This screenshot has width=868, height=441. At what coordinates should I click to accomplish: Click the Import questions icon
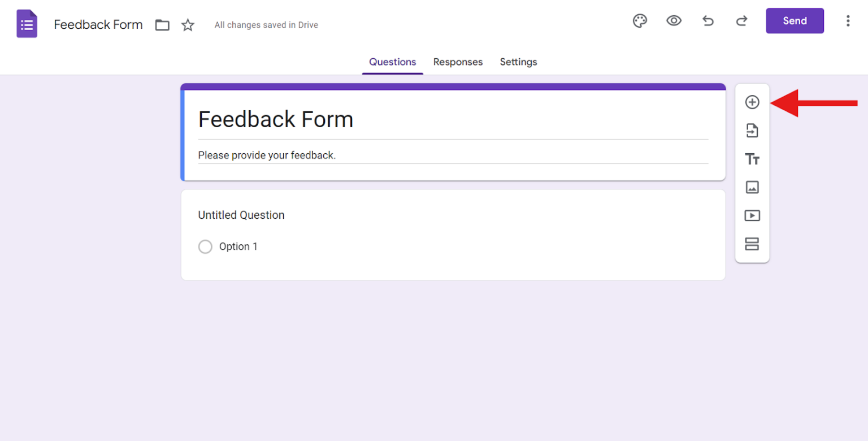tap(752, 130)
